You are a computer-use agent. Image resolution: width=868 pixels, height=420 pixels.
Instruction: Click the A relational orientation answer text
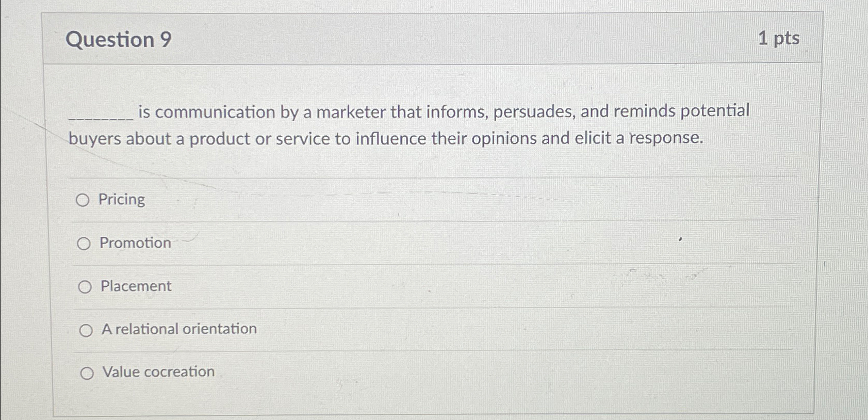click(178, 329)
